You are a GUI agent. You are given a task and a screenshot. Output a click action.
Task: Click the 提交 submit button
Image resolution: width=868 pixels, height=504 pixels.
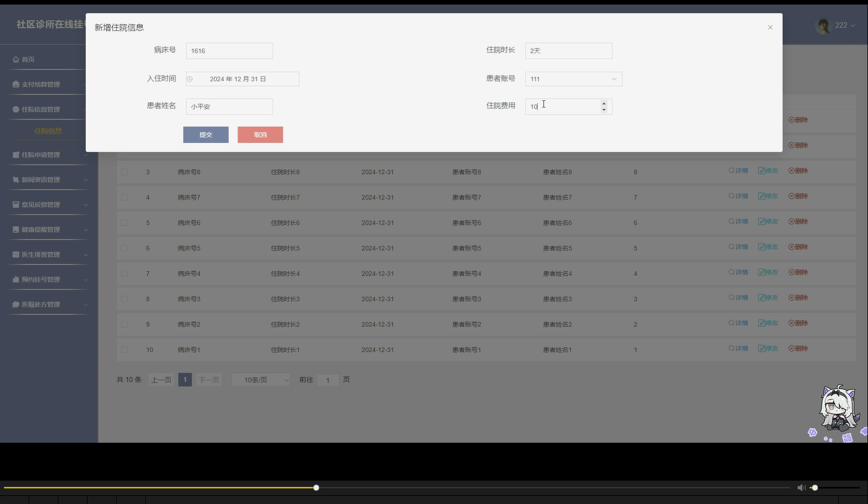(206, 135)
